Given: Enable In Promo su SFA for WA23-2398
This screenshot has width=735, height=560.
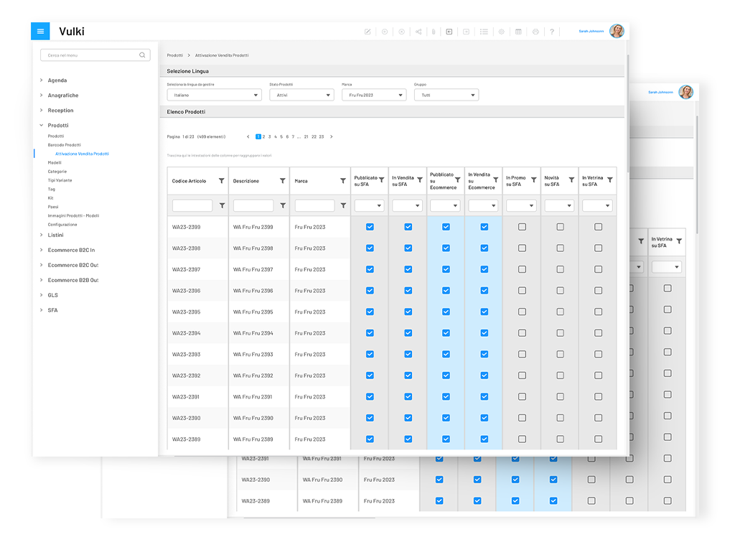Looking at the screenshot, I should [x=522, y=248].
